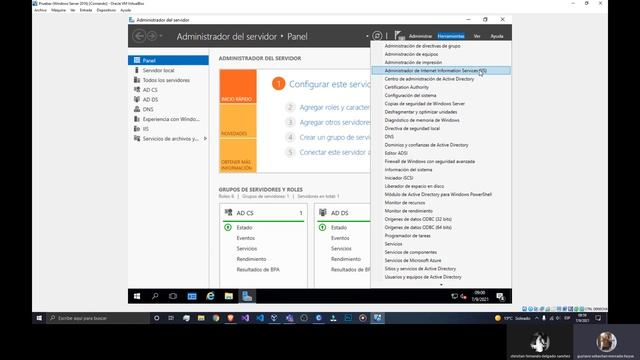Click the guest taskbar search icon

(155, 296)
